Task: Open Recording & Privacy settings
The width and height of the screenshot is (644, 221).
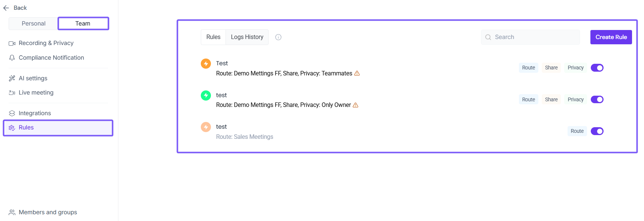Action: [x=46, y=43]
